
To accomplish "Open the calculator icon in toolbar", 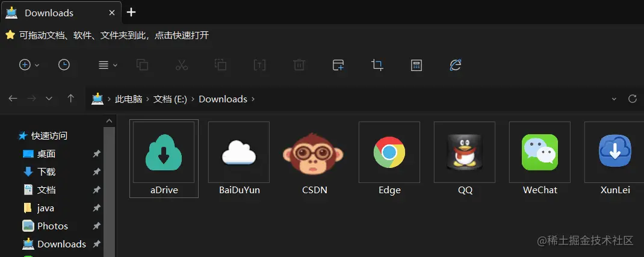I will click(416, 65).
